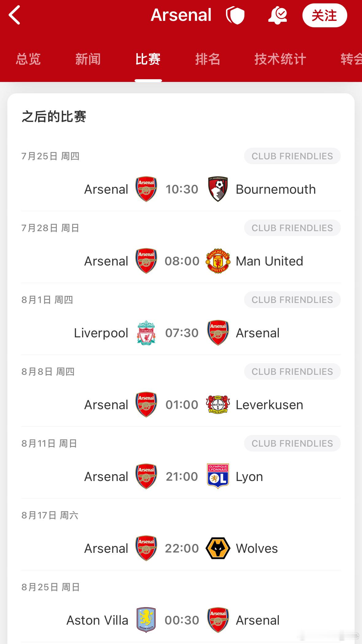Select the 排名 tab

tap(208, 59)
